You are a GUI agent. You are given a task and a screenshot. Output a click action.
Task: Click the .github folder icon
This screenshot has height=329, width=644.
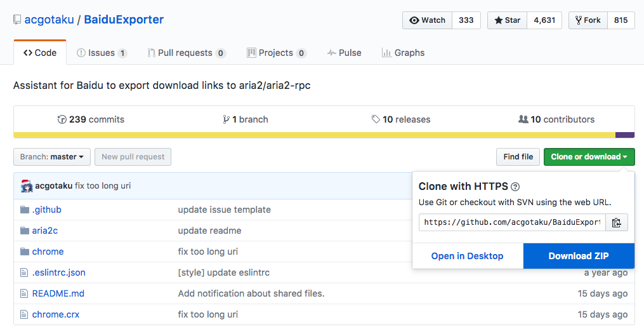point(25,210)
